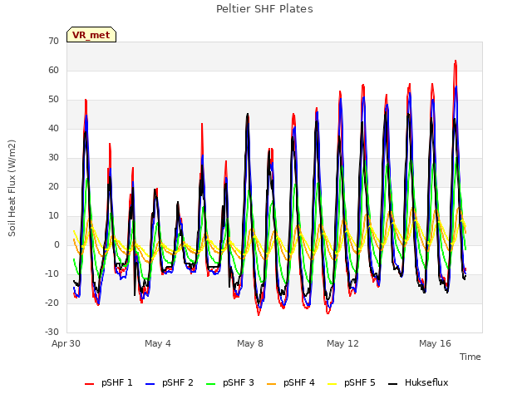Click the May 4 x-axis tick label
The height and width of the screenshot is (399, 532).
158,343
